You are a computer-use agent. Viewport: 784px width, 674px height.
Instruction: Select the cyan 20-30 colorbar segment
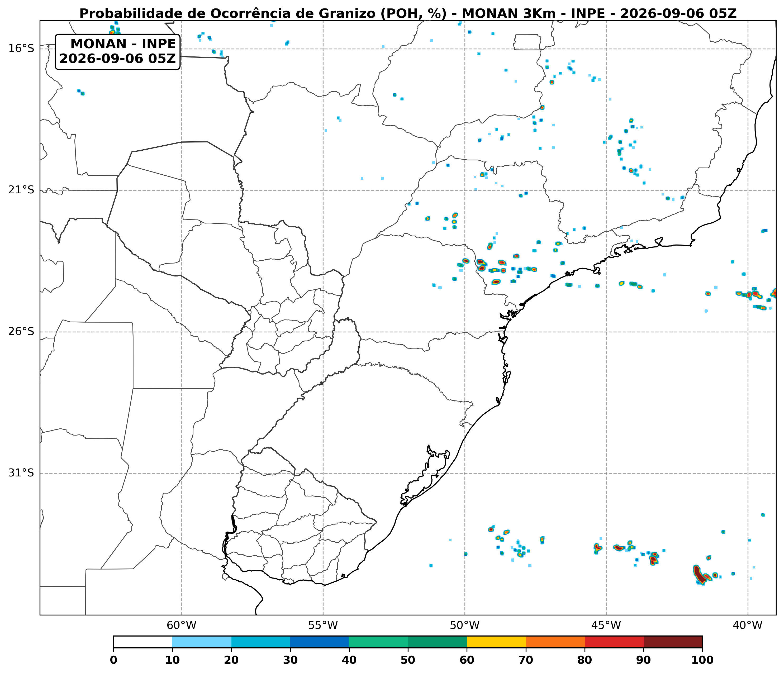pos(261,642)
